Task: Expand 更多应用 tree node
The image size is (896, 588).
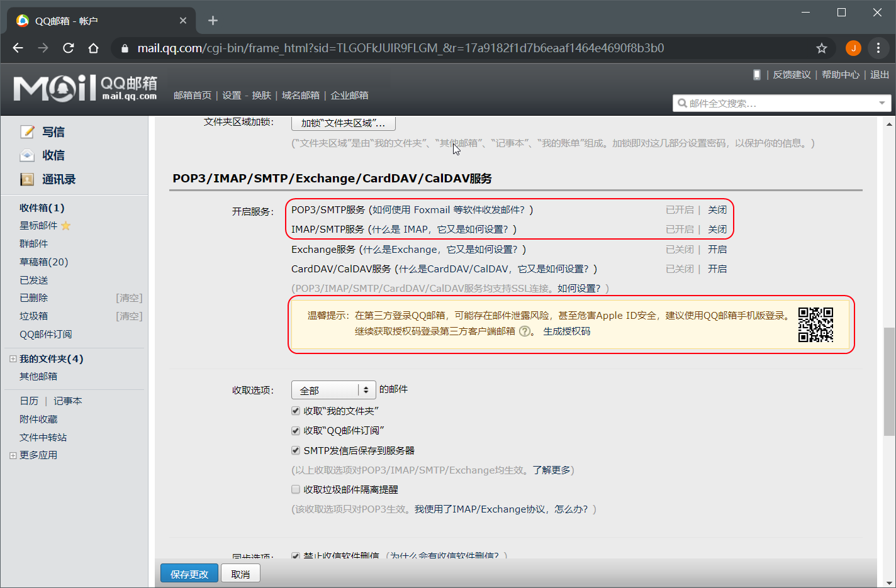Action: (x=13, y=455)
